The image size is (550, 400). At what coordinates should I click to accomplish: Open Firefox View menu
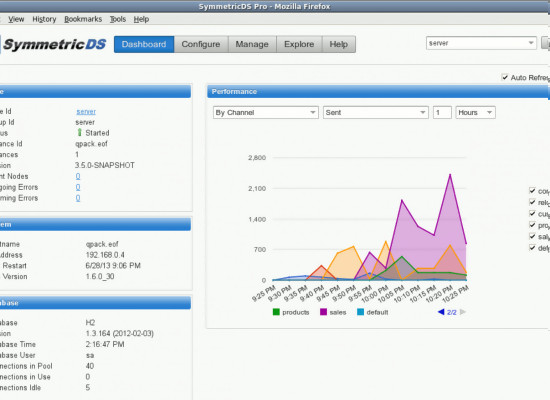click(x=16, y=19)
